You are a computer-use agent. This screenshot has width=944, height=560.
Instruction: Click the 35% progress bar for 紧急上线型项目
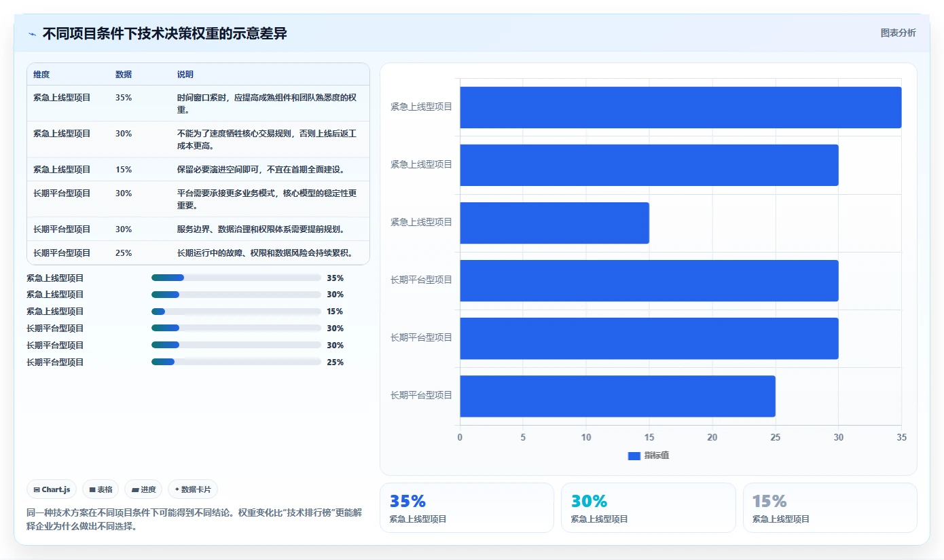click(236, 278)
